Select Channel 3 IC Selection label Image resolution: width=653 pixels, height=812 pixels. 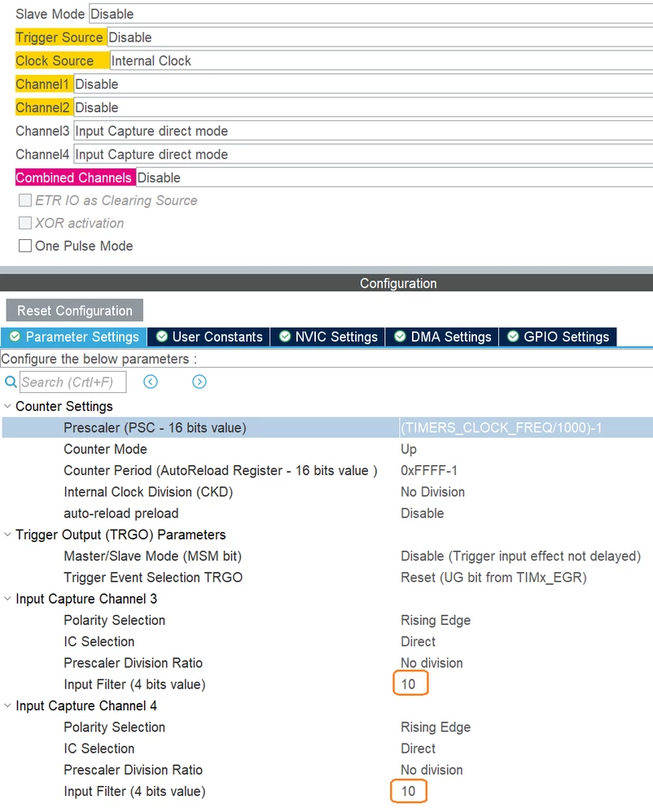99,641
